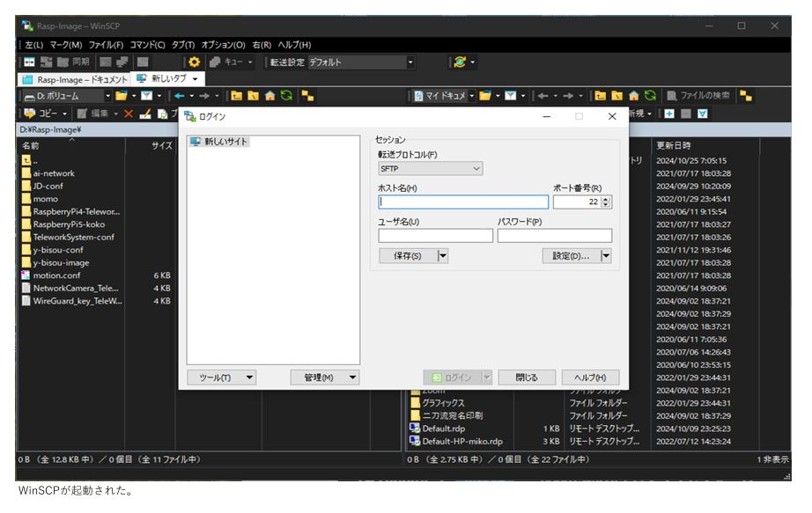This screenshot has height=513, width=812.
Task: Go to parent directory in right panel
Action: (x=601, y=96)
